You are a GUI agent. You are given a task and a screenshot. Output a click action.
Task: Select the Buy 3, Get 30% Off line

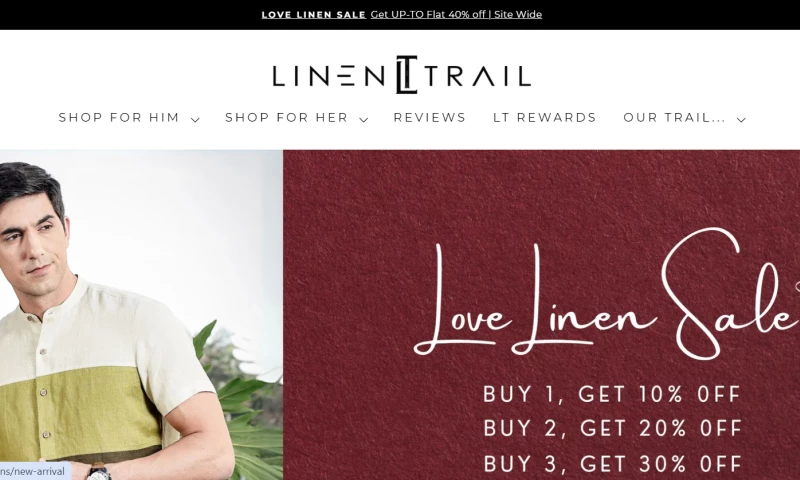[x=612, y=464]
